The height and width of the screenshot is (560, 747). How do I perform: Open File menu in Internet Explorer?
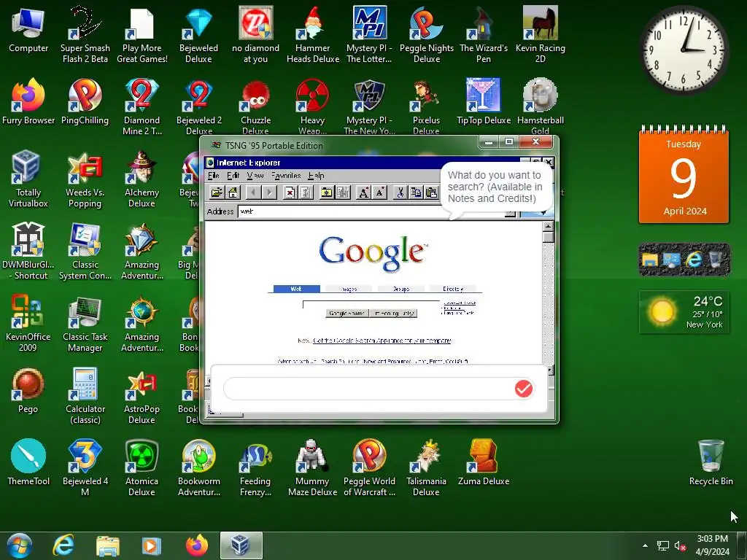click(214, 176)
